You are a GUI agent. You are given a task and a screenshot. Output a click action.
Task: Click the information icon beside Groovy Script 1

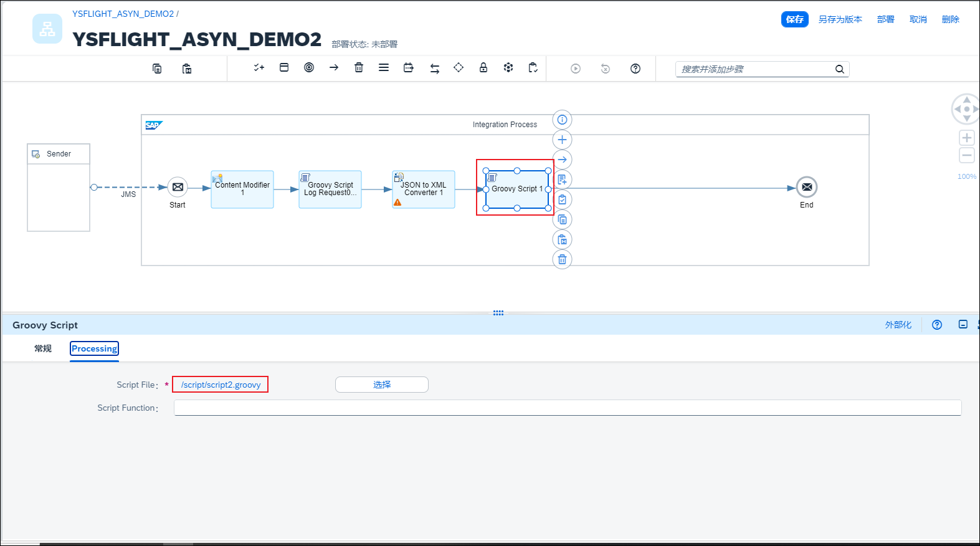[562, 120]
